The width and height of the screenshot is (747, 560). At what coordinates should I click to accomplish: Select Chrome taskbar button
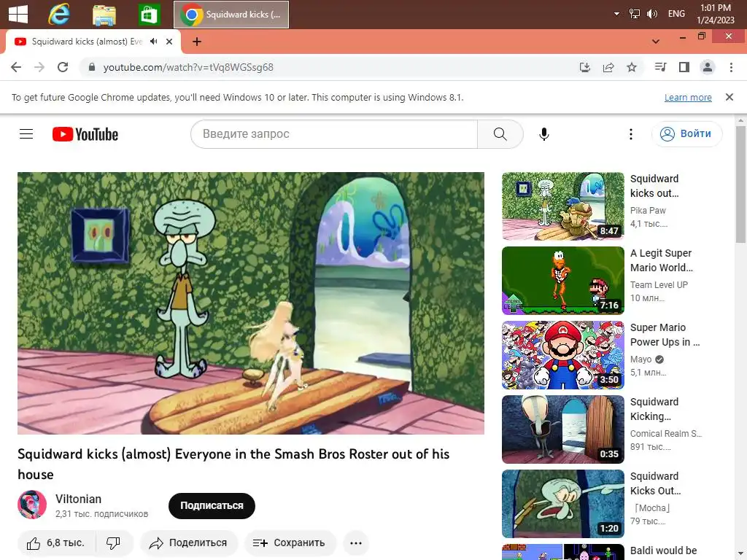point(231,15)
